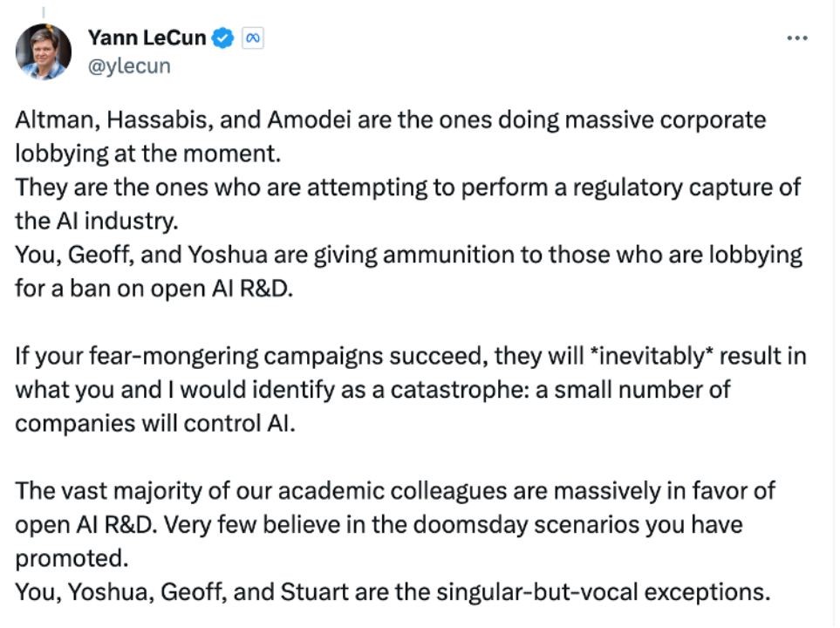Click the final line mentioning "singular-but-vocal exceptions"

click(393, 591)
